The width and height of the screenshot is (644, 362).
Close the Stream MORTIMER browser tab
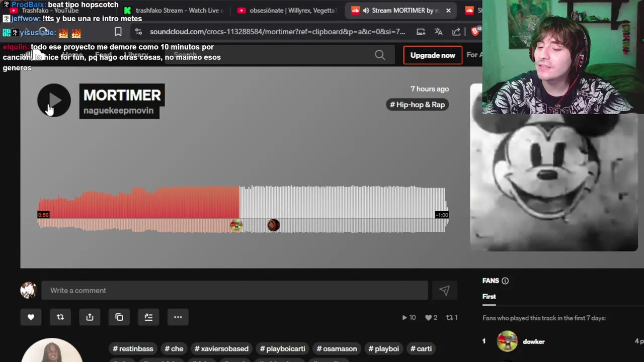[448, 10]
